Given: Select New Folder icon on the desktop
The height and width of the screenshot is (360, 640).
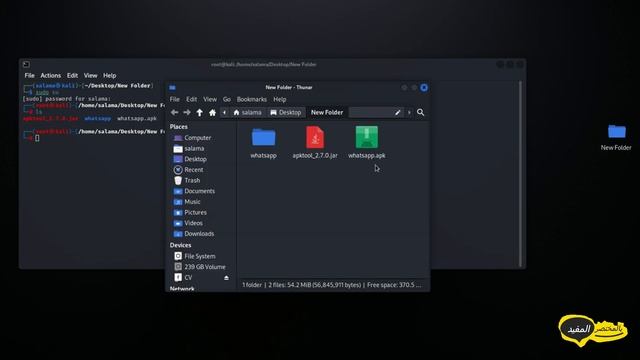Looking at the screenshot, I should pyautogui.click(x=616, y=131).
